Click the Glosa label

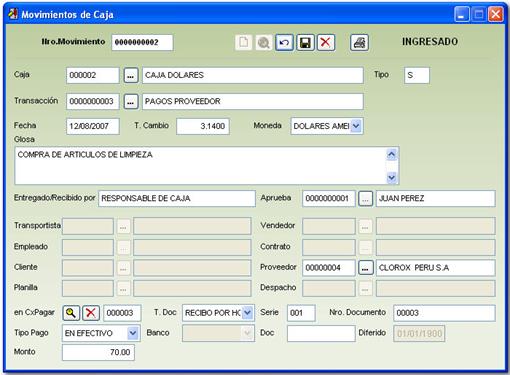click(24, 139)
